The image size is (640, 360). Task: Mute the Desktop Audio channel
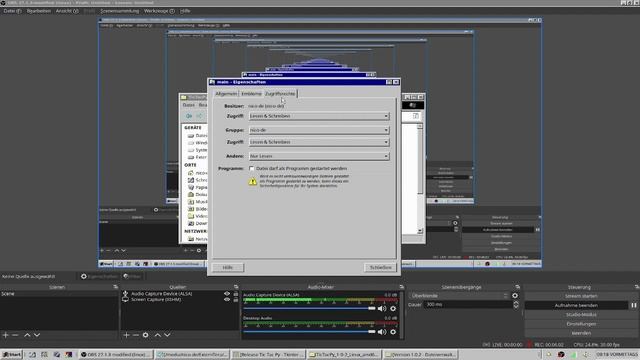tap(382, 332)
